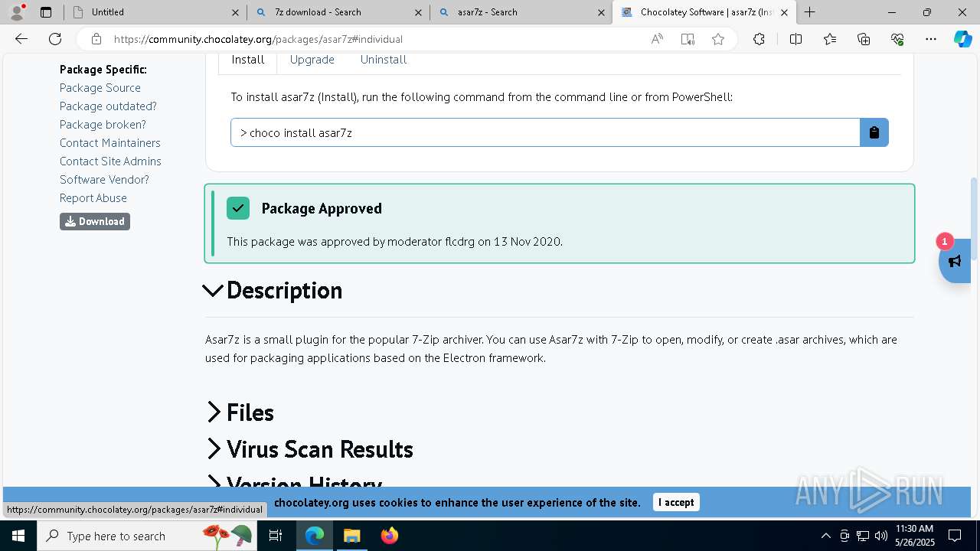Switch to the Uninstall tab
The height and width of the screenshot is (551, 980).
[384, 60]
